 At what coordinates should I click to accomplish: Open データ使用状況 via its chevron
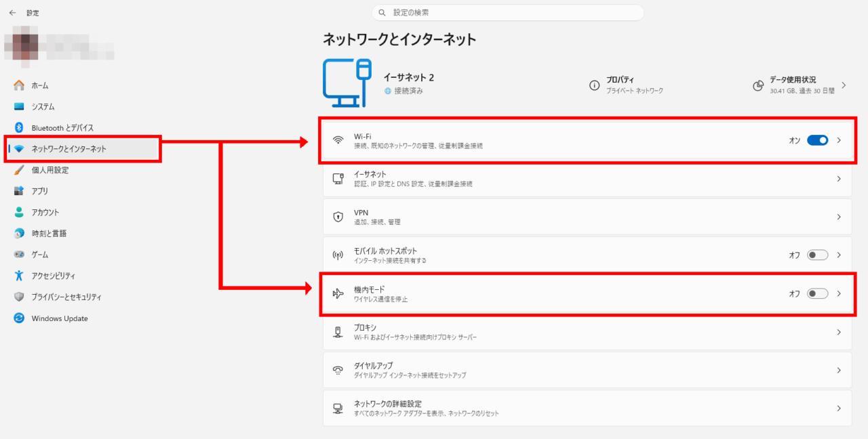click(x=844, y=85)
